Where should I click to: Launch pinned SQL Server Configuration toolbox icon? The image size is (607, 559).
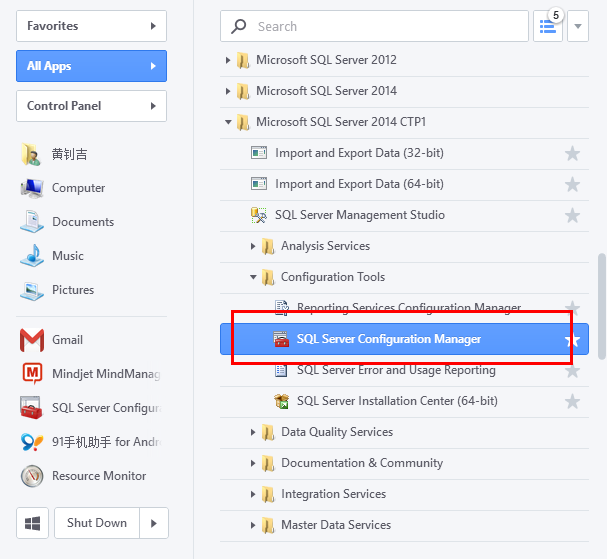(x=31, y=408)
